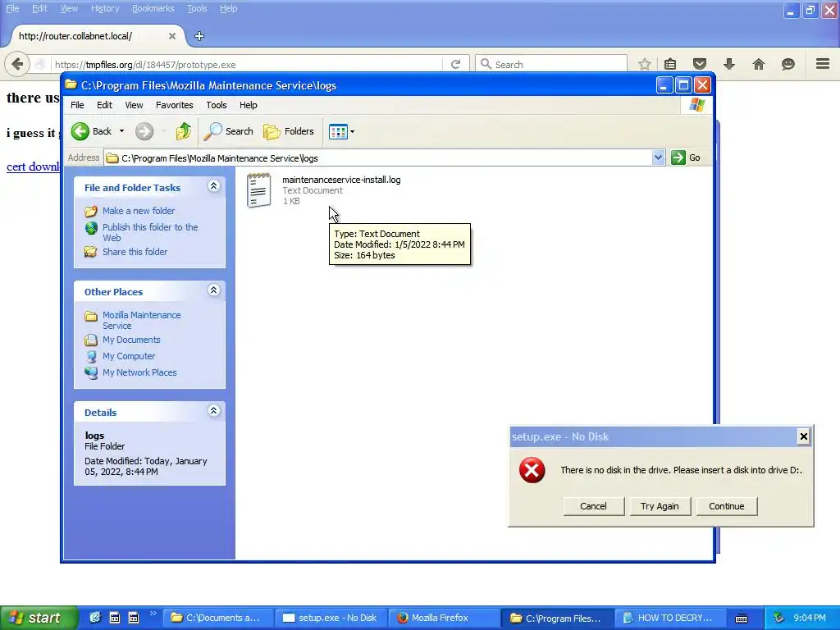The height and width of the screenshot is (630, 840).
Task: Open Firefox Bookmarks menu
Action: tap(153, 8)
